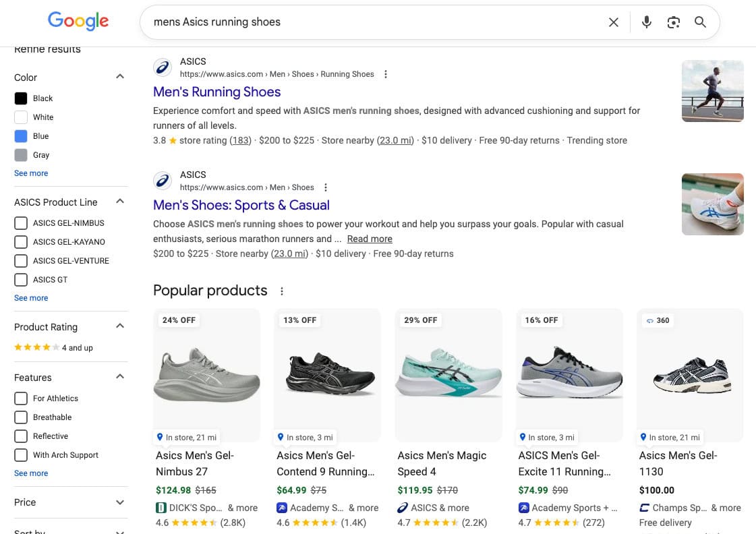
Task: Tick the Breathable feature checkbox
Action: pos(21,417)
